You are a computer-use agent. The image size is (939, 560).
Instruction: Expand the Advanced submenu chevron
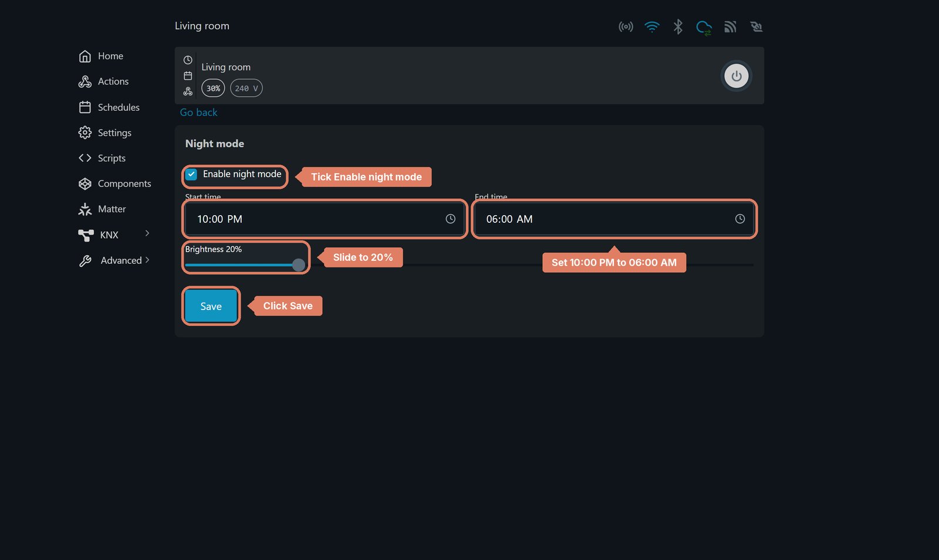(x=147, y=260)
